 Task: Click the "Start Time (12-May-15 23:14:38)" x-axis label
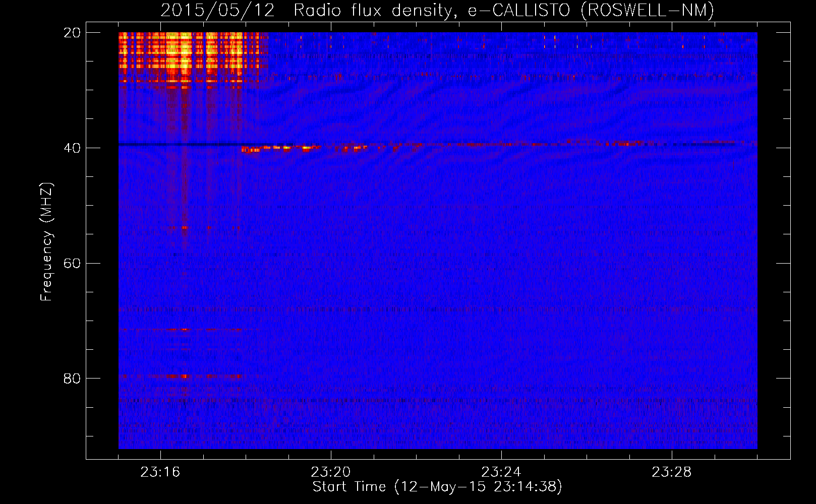437,487
